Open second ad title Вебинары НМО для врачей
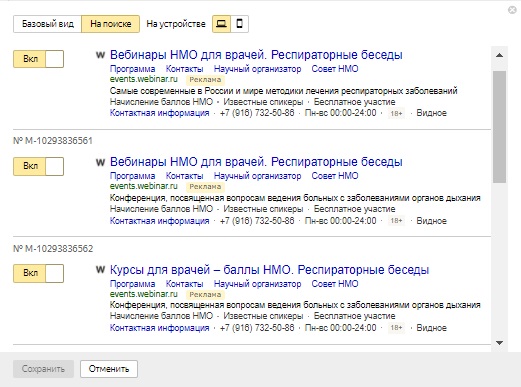This screenshot has width=521, height=387. tap(256, 162)
